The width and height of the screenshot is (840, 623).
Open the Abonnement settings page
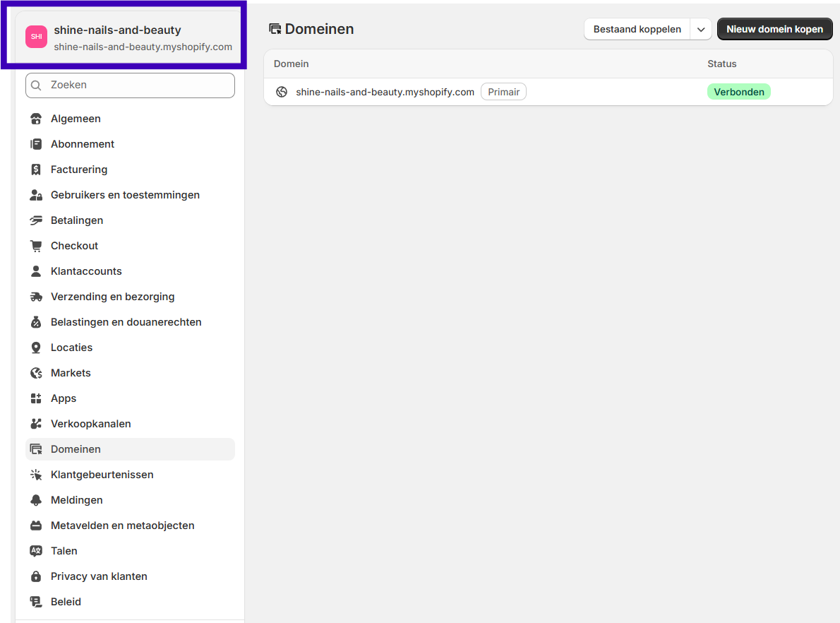click(83, 144)
